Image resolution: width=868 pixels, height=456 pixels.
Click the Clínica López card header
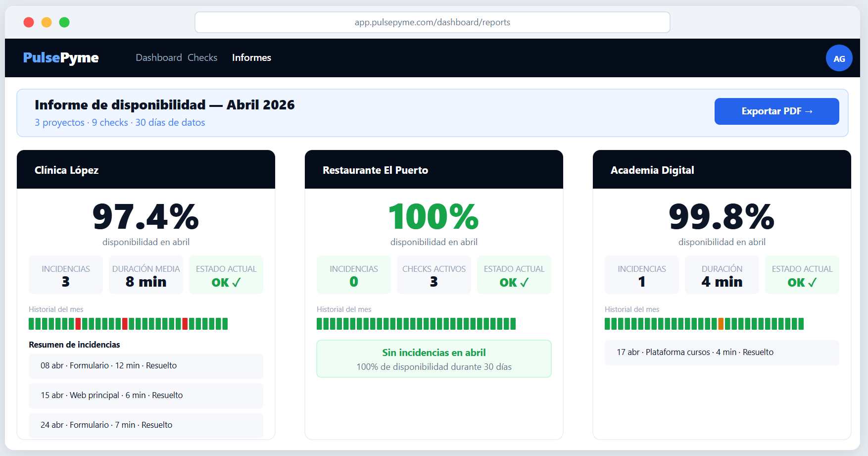pos(146,170)
